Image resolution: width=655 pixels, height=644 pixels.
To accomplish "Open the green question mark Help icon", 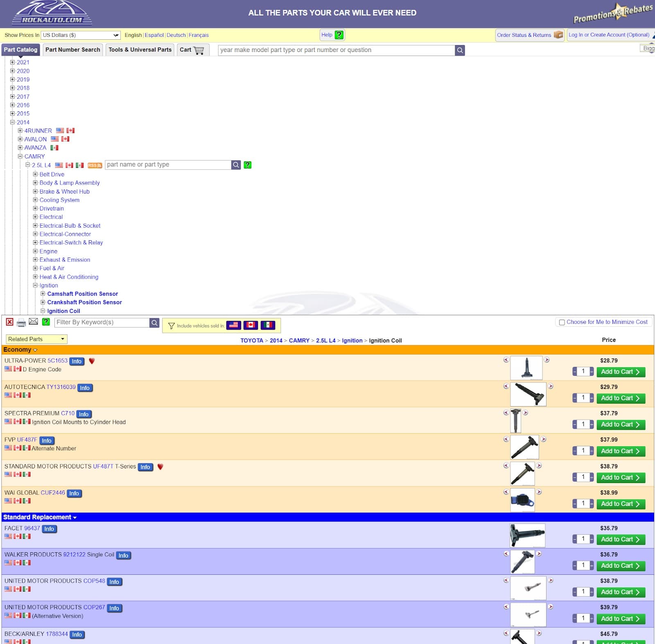I will click(339, 35).
